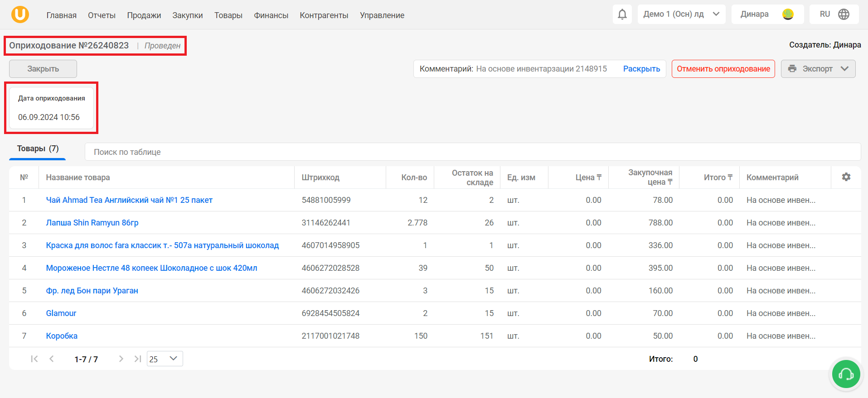Go to the previous table page
This screenshot has width=868, height=398.
(52, 359)
